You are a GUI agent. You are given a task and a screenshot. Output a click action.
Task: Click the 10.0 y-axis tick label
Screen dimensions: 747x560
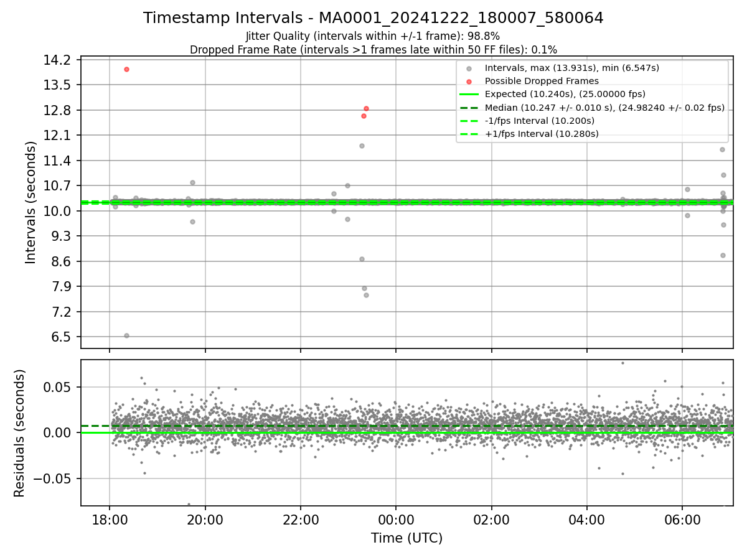click(x=57, y=212)
